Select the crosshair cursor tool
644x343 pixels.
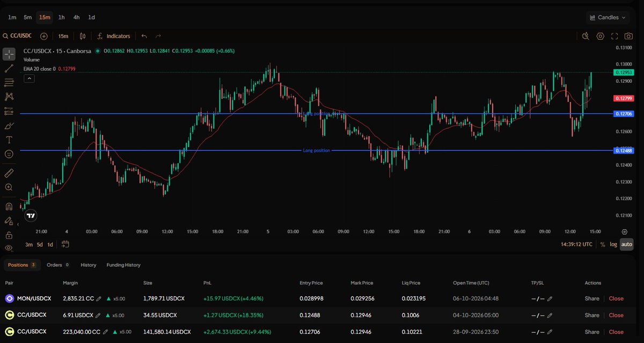[x=9, y=54]
